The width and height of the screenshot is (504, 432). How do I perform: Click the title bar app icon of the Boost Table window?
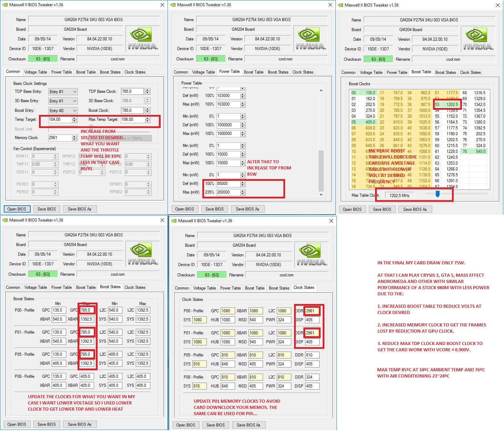coord(340,5)
